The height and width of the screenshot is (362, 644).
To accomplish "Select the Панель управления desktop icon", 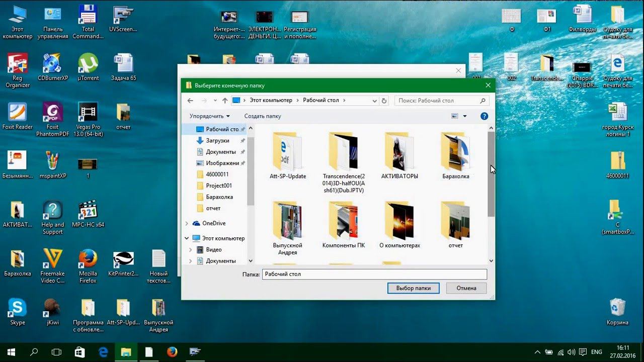I will [x=53, y=23].
